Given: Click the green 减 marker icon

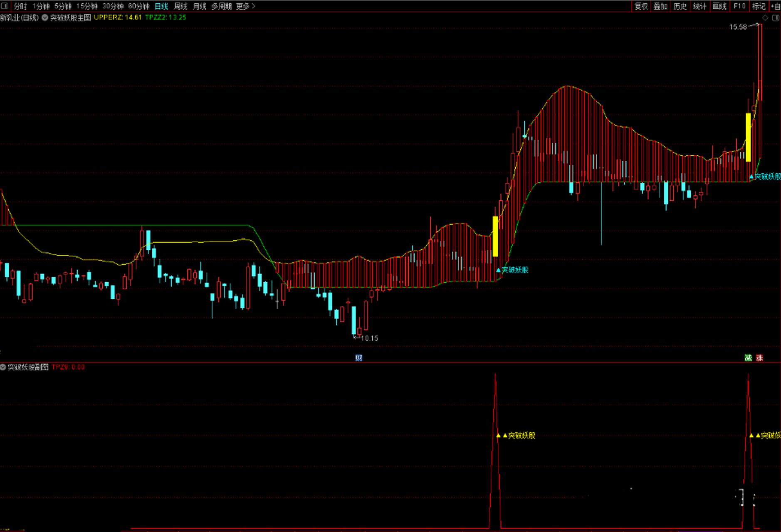Looking at the screenshot, I should click(748, 358).
